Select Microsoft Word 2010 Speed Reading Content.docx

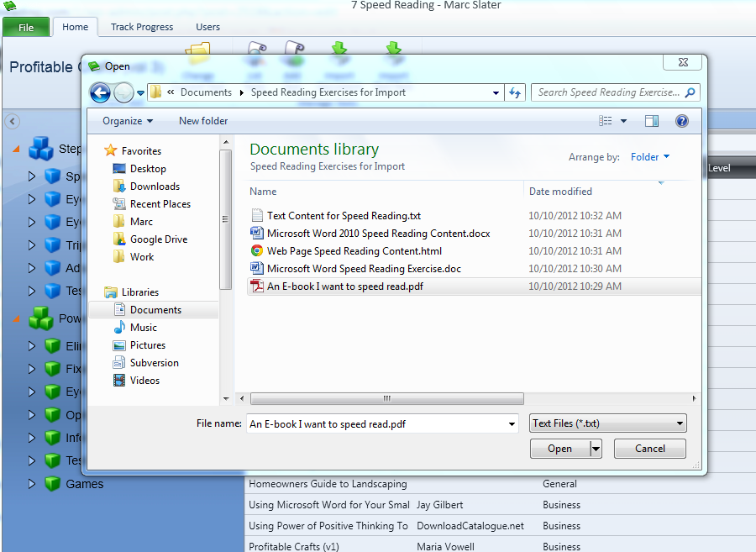378,234
